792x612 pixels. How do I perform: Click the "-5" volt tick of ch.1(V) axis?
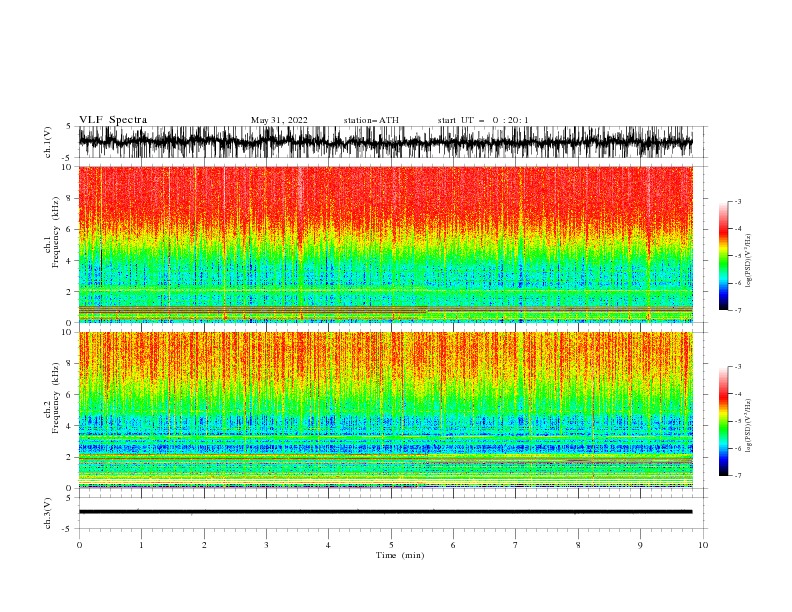[67, 158]
